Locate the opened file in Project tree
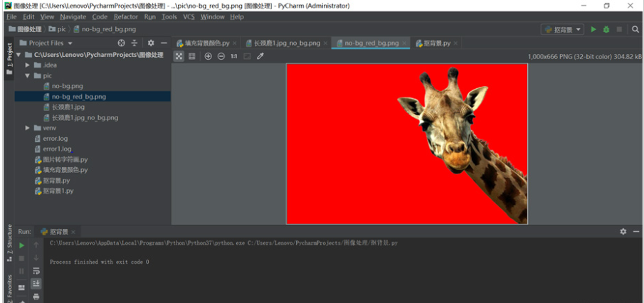This screenshot has height=303, width=644. (121, 43)
